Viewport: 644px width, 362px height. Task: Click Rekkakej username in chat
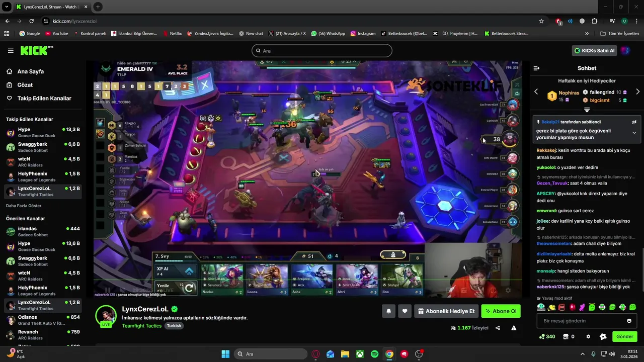coord(546,150)
